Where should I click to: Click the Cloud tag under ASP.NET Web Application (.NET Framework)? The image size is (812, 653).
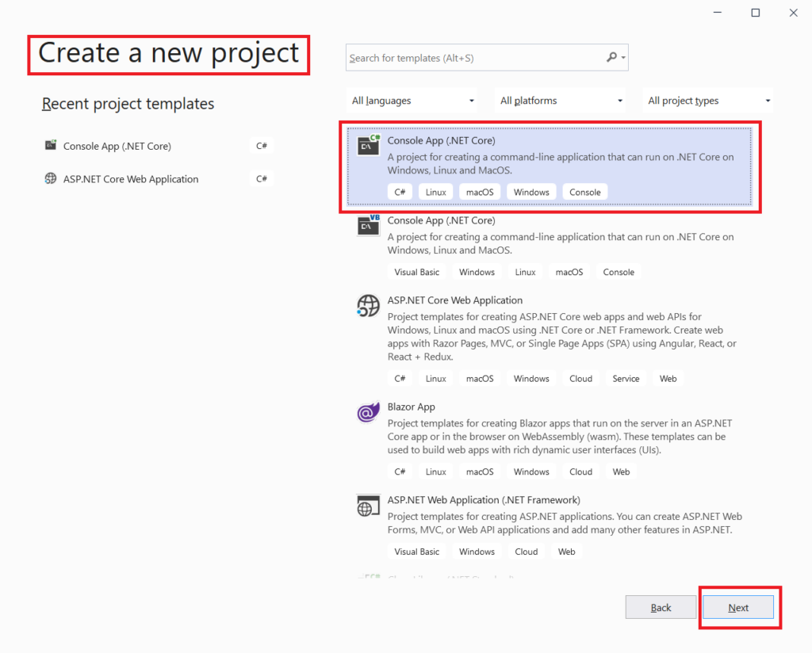(527, 552)
